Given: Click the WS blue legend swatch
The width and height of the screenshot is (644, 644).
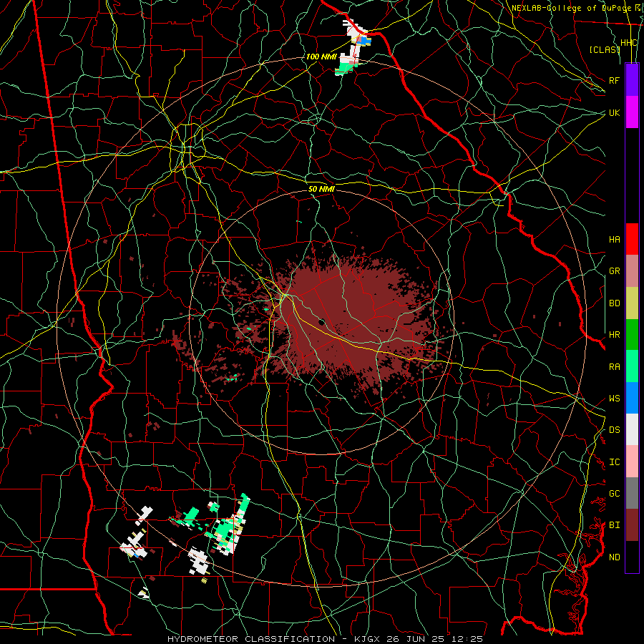Looking at the screenshot, I should pyautogui.click(x=632, y=398).
